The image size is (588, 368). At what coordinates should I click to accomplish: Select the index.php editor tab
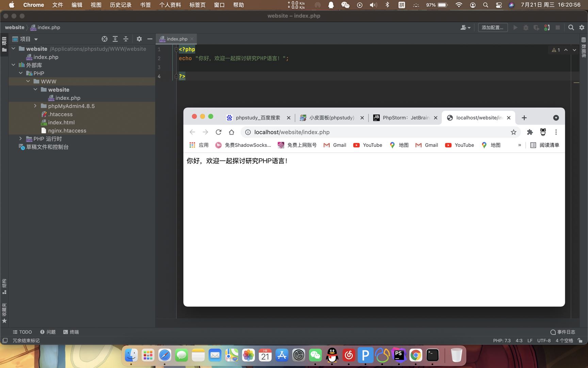176,39
